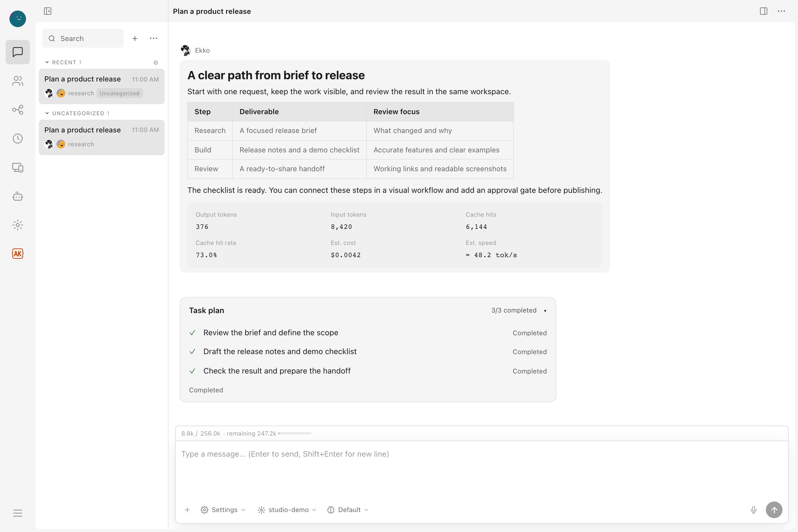Click 'A focused release brief' cell
The image size is (798, 532).
point(299,131)
